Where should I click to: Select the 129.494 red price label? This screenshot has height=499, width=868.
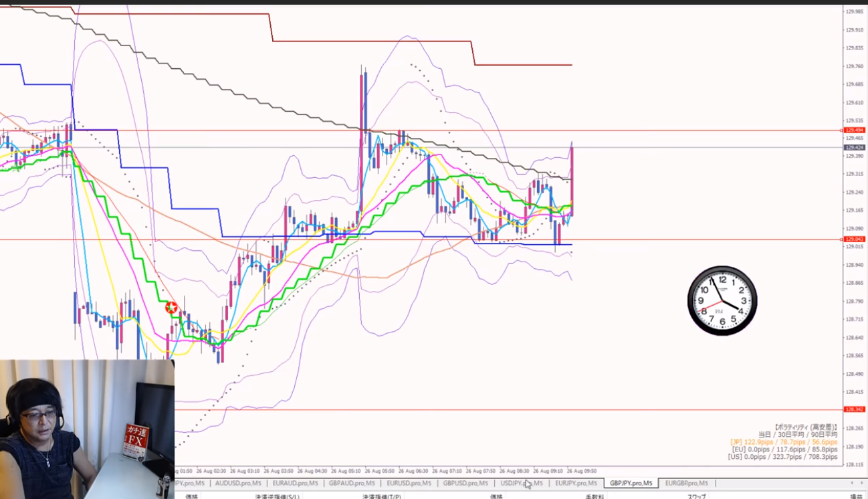coord(854,130)
